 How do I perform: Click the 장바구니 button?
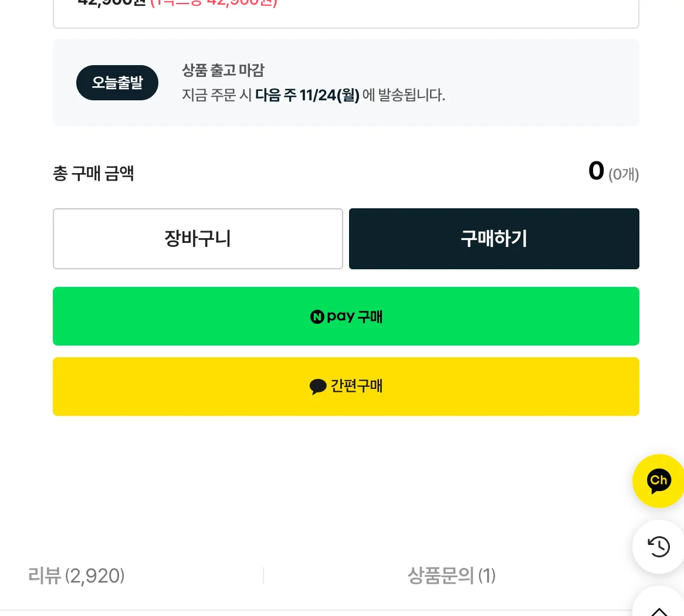[x=198, y=238]
